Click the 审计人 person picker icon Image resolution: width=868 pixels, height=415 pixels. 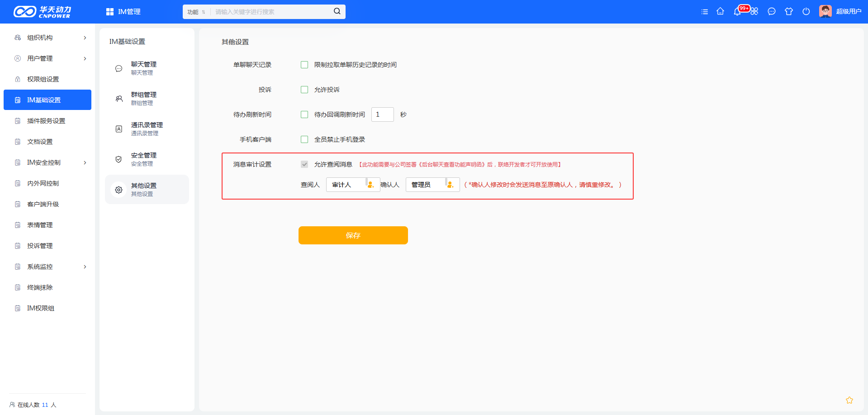tap(370, 185)
